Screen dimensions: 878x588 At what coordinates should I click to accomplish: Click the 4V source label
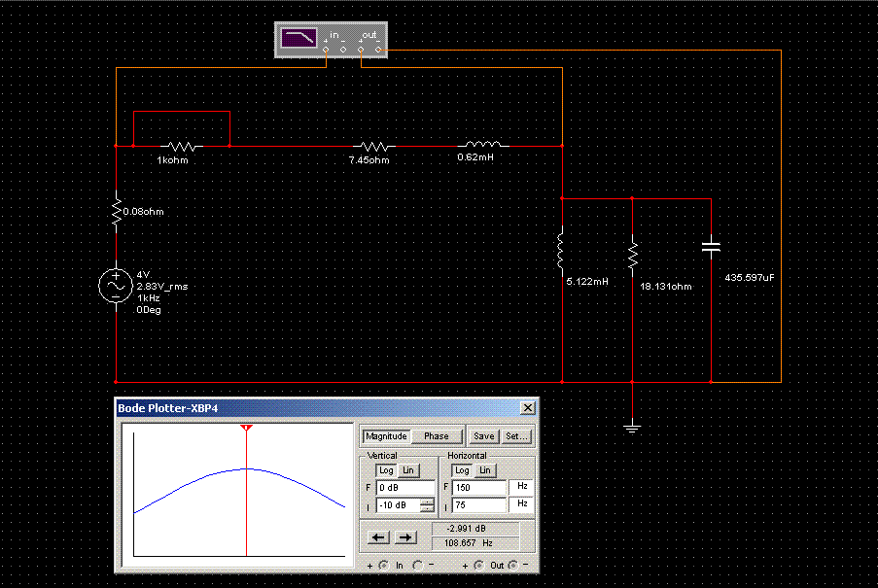pos(143,275)
